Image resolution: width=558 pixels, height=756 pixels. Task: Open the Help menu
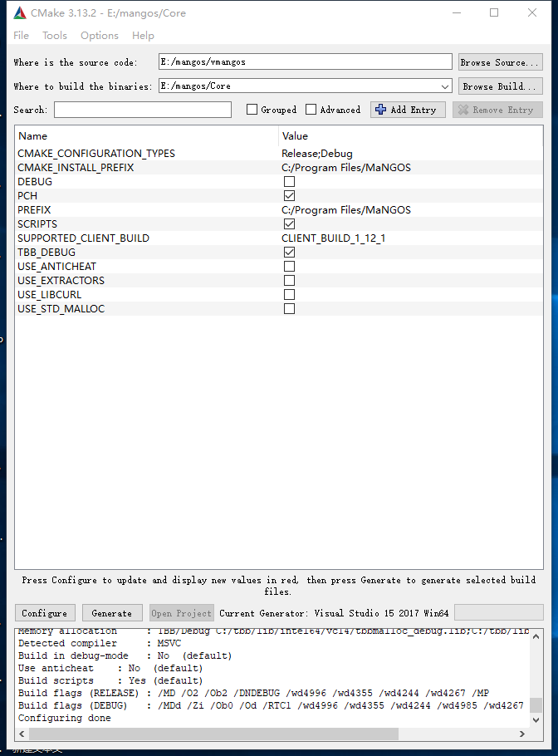(143, 36)
